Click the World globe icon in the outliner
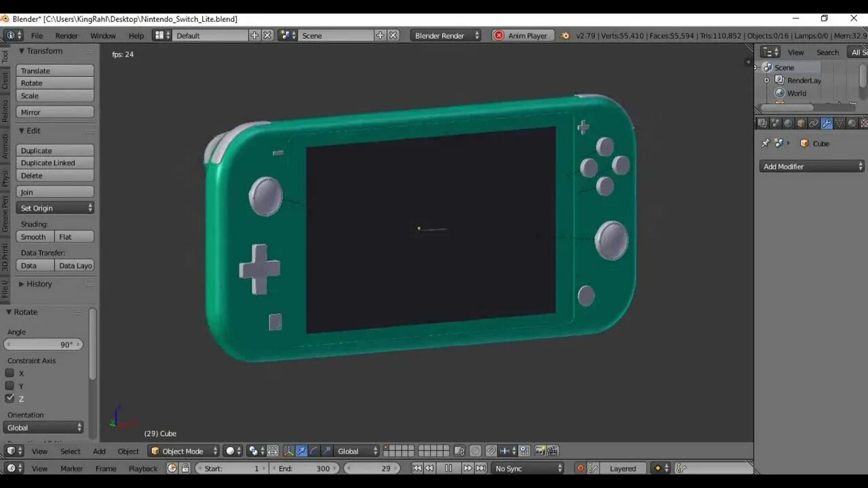 [780, 93]
